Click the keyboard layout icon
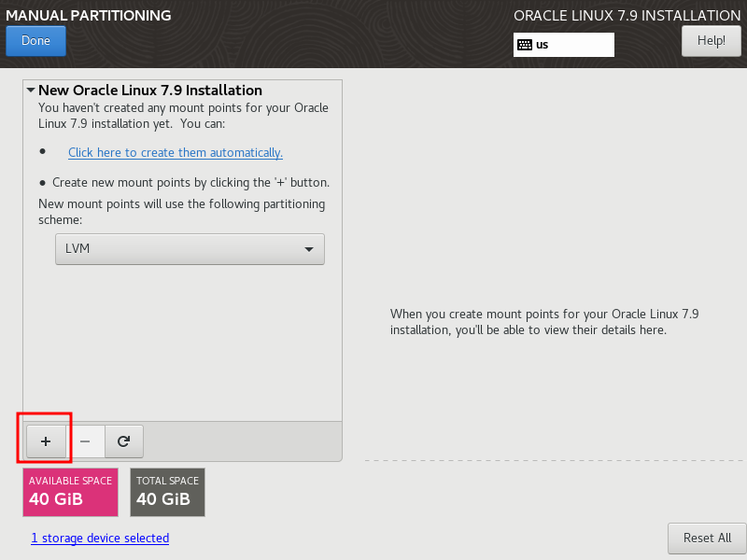Screen dimensions: 747x560 (525, 45)
